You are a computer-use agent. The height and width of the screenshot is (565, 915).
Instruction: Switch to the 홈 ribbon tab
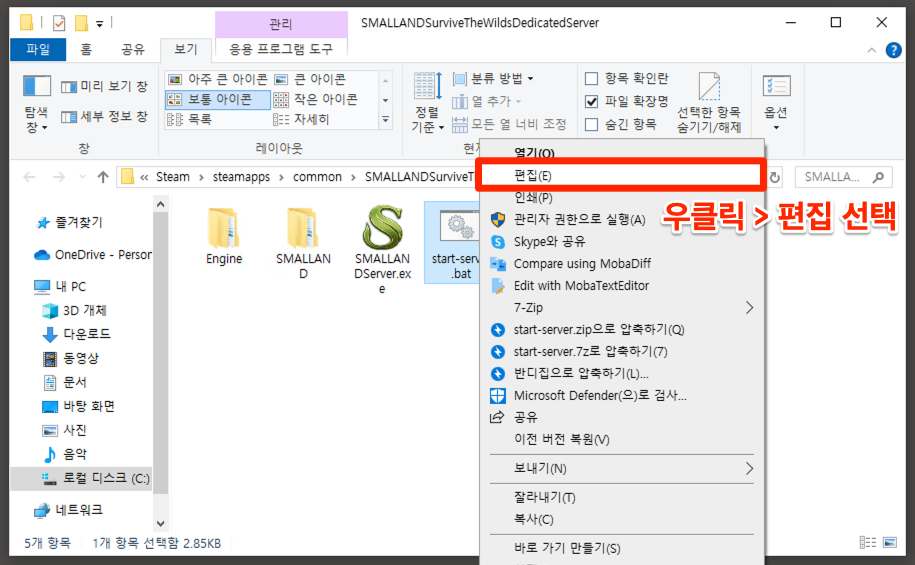point(86,49)
